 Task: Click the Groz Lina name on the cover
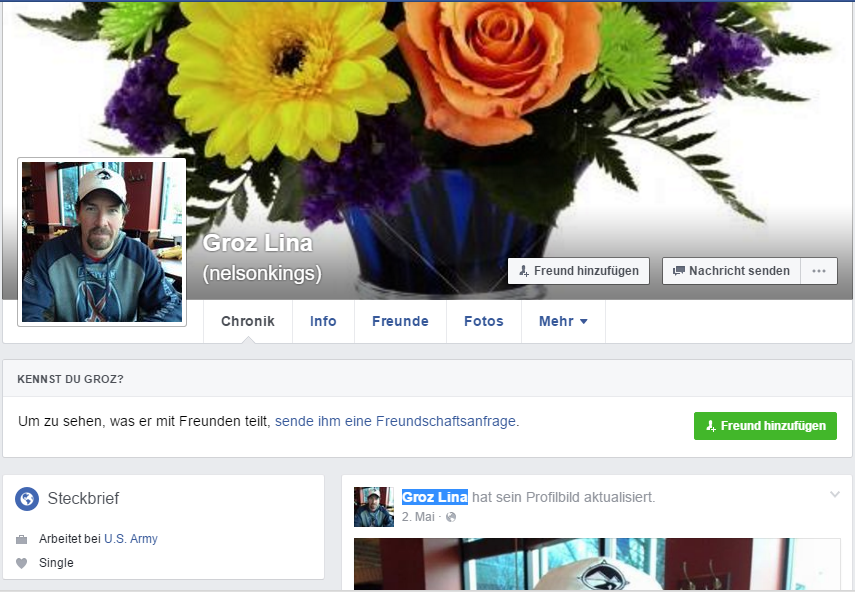(257, 243)
